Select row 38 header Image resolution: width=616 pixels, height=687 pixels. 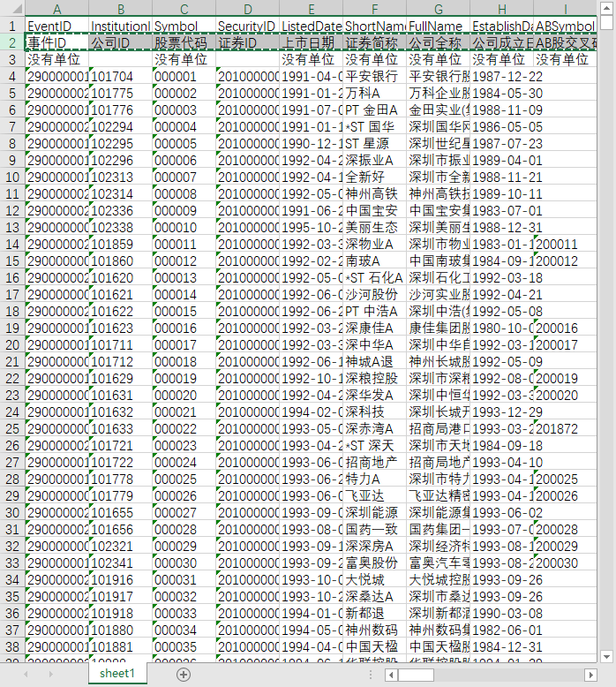tap(12, 646)
